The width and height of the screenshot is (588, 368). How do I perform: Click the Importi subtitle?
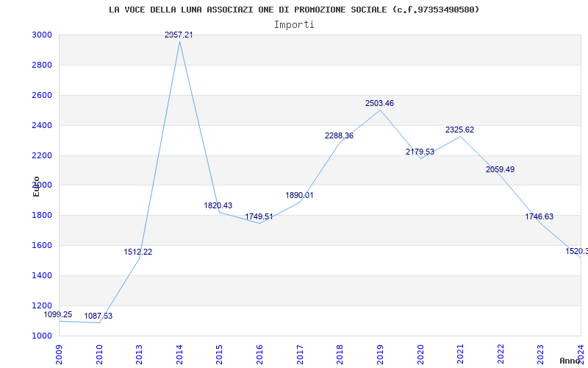point(294,25)
